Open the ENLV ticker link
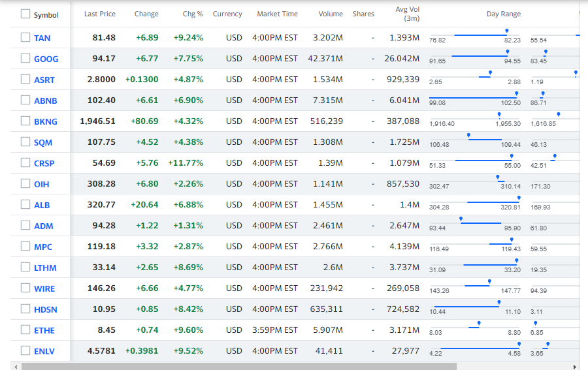 44,352
